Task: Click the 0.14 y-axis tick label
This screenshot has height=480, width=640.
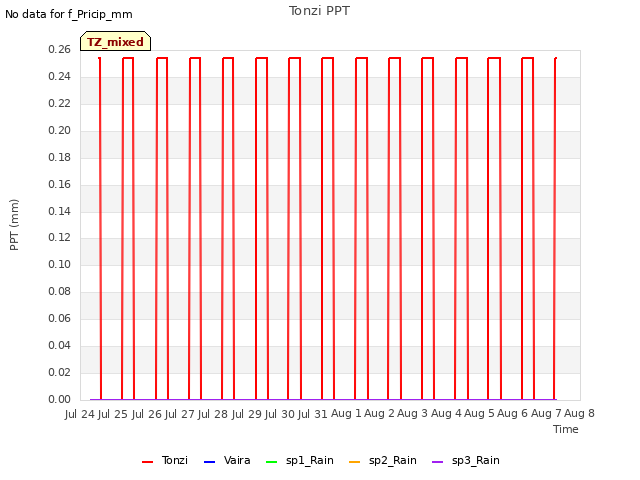Action: click(60, 211)
